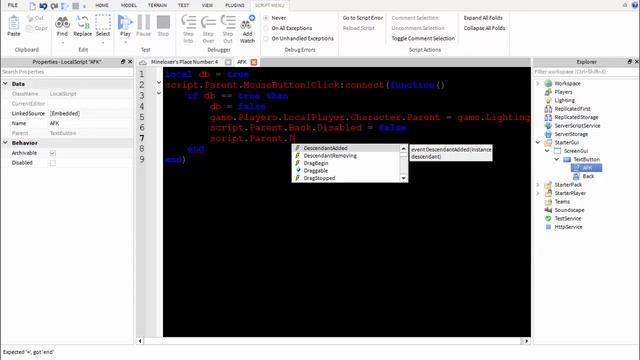The width and height of the screenshot is (640, 360).
Task: Click Expand All Folds
Action: (483, 18)
